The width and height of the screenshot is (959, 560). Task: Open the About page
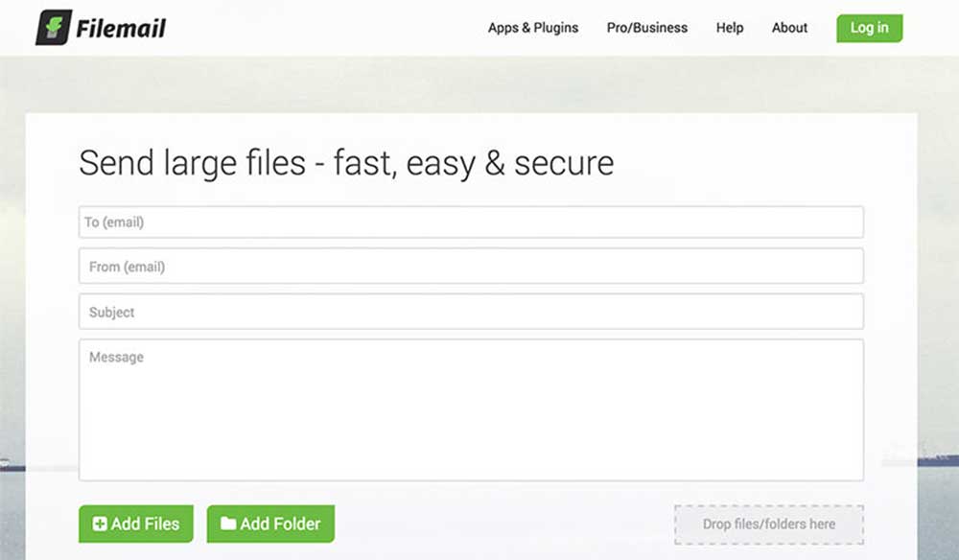click(x=789, y=28)
